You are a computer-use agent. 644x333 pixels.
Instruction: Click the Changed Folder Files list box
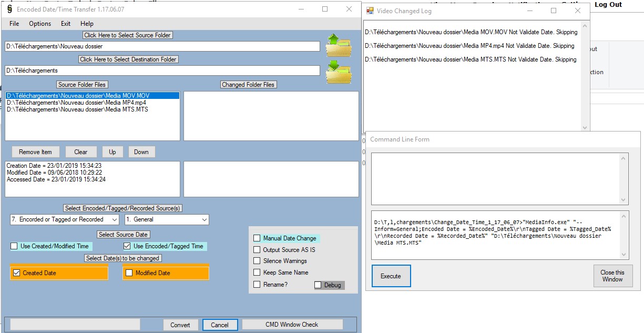click(x=271, y=116)
